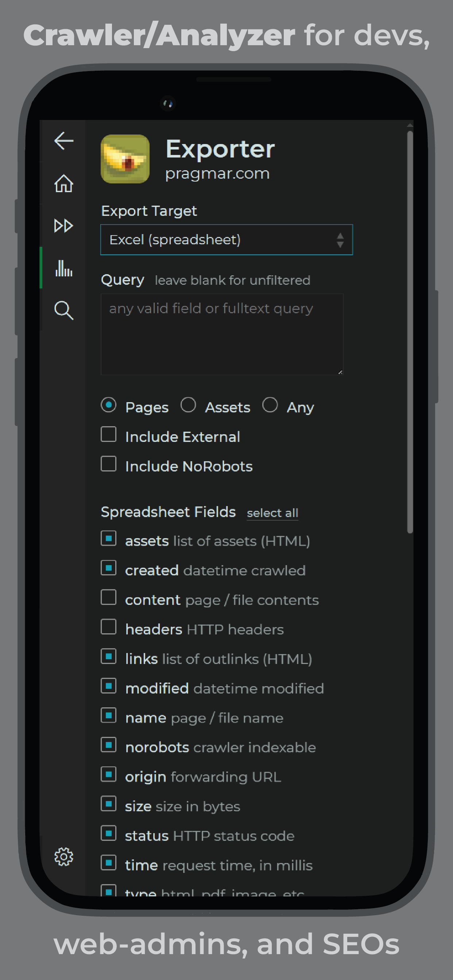Enable Include NoRobots checkbox
Screen dimensions: 453x980
[x=108, y=464]
